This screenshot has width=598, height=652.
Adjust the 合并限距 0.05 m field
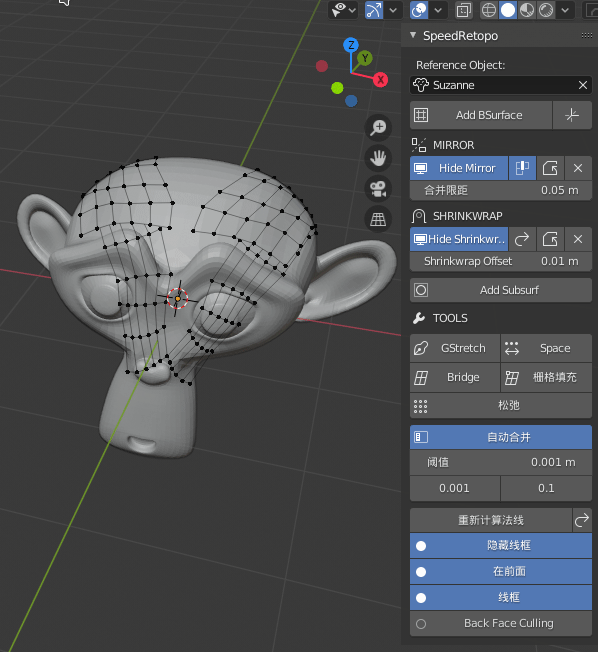click(x=501, y=190)
